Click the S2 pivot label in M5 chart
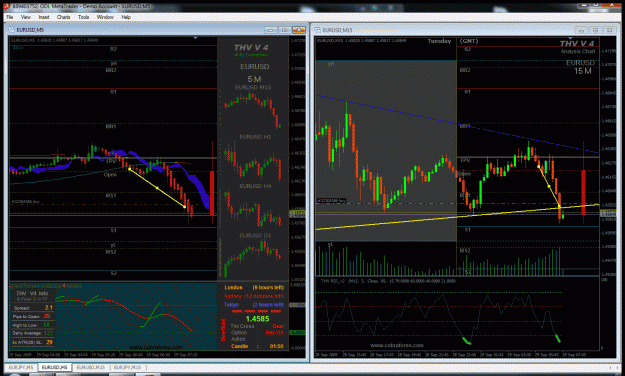Viewport: 625px width, 376px height. coord(113,273)
